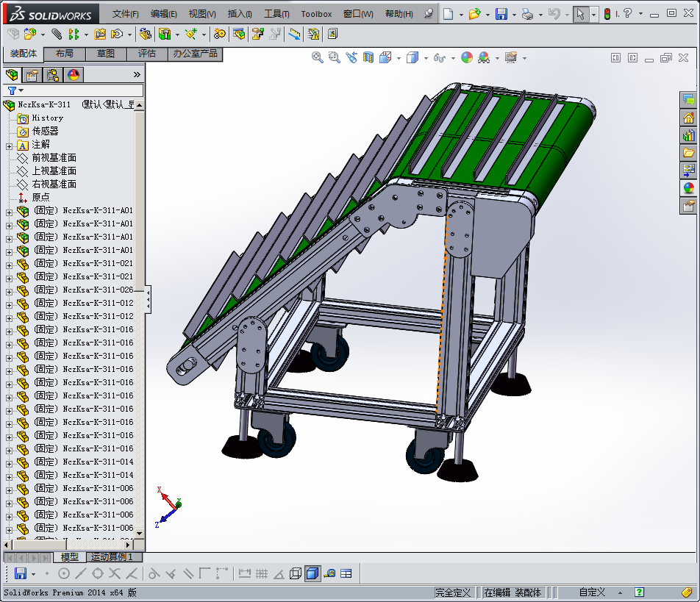The width and height of the screenshot is (700, 602).
Task: Click the feature tree horizontal scrollbar right arrow
Action: [x=128, y=545]
